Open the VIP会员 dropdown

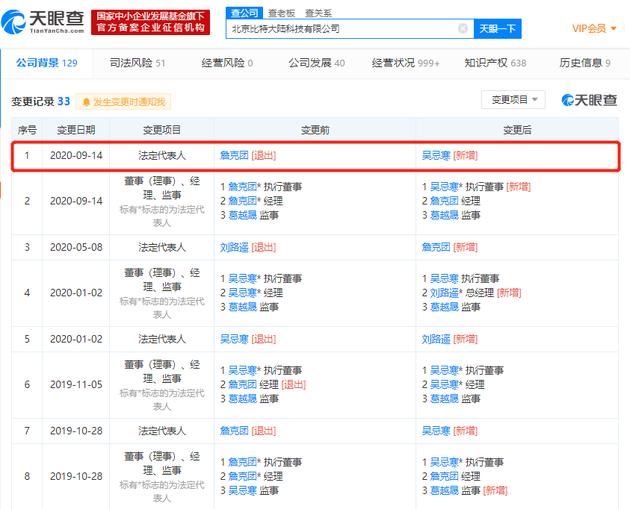593,29
